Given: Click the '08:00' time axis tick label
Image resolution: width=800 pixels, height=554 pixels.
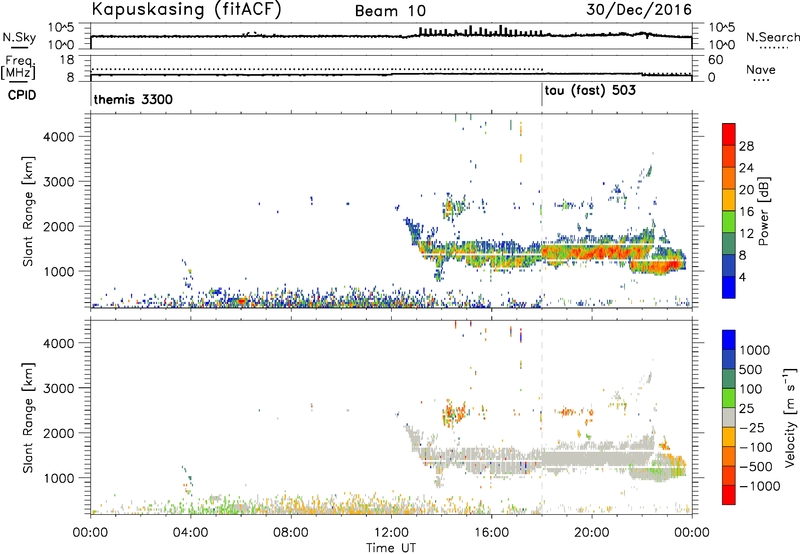Looking at the screenshot, I should pyautogui.click(x=291, y=533).
